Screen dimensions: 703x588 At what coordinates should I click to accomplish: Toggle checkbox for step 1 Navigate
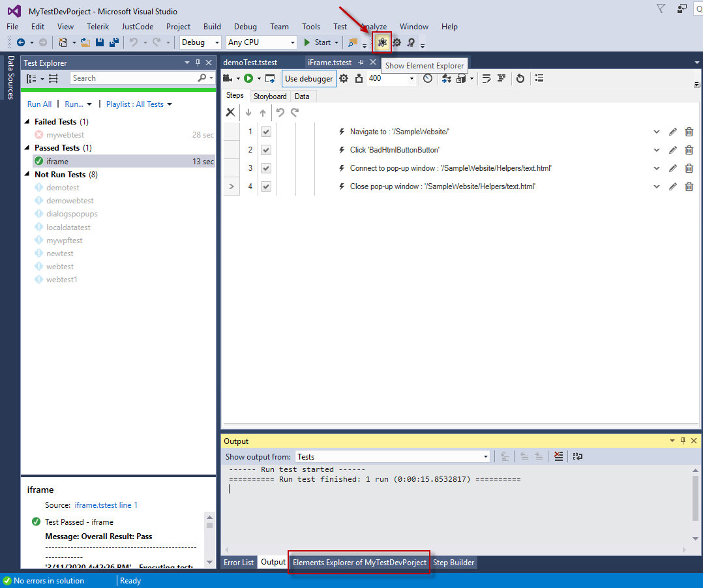tap(266, 132)
